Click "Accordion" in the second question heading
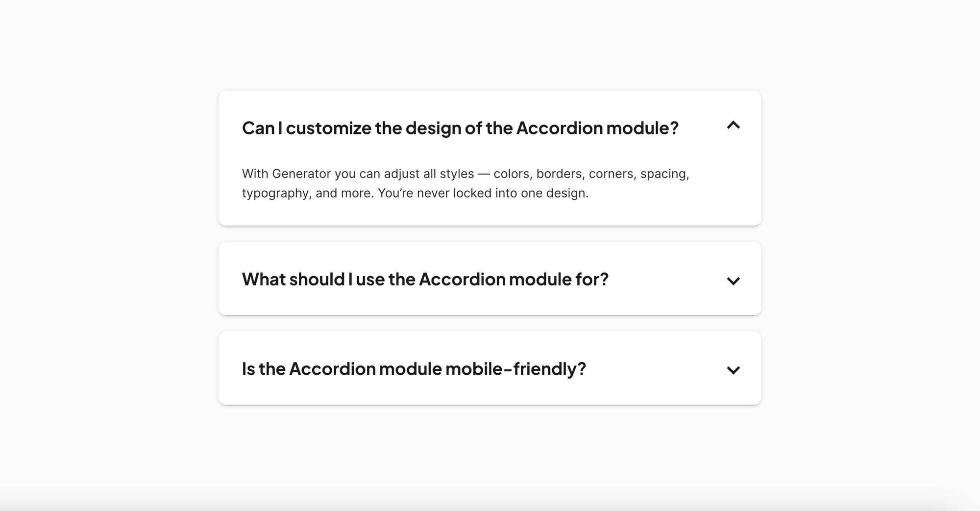Screen dimensions: 980x511 [462, 280]
